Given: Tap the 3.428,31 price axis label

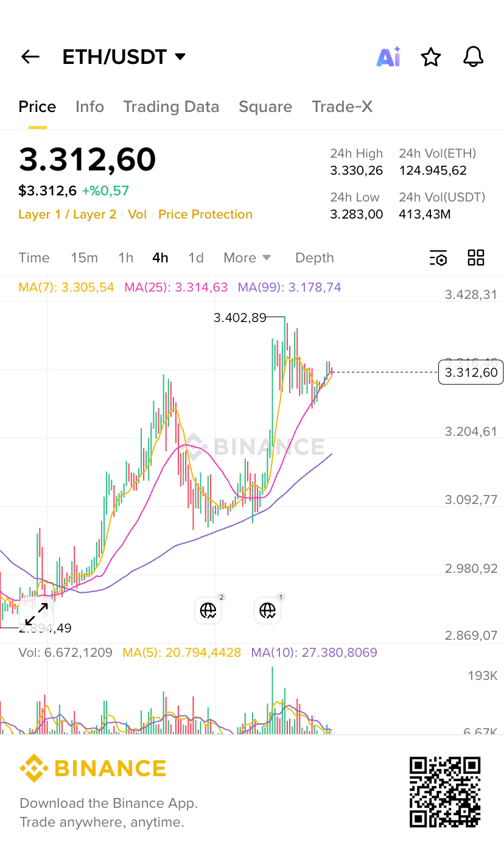Looking at the screenshot, I should pos(471,295).
